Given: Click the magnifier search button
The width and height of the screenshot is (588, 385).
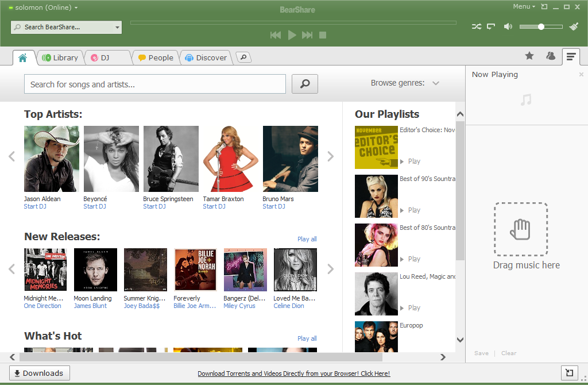Looking at the screenshot, I should [x=305, y=84].
